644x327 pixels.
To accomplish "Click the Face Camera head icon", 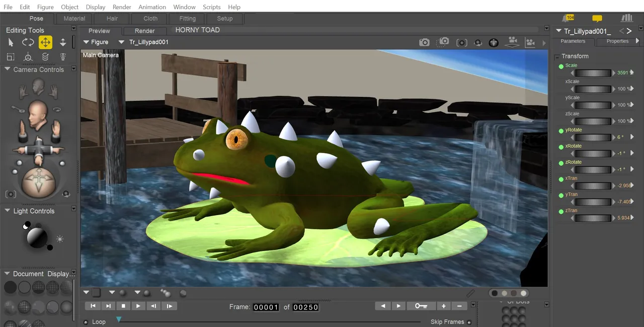I will [38, 87].
